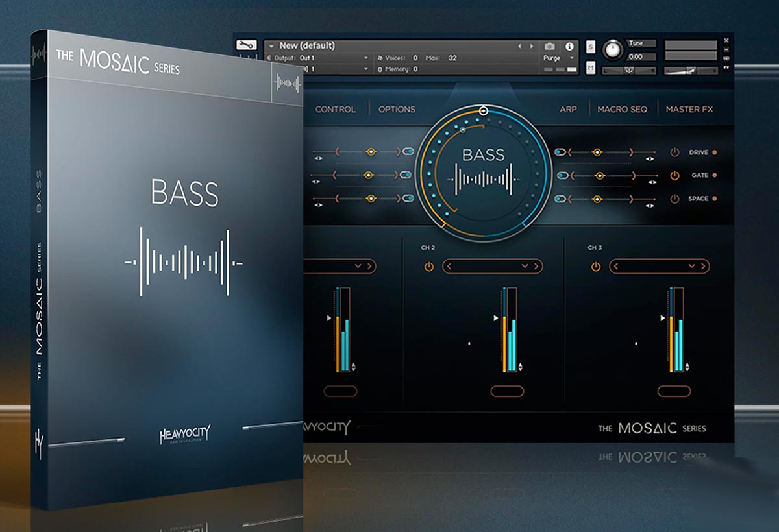
Task: Click the camera snapshot icon
Action: coord(550,46)
